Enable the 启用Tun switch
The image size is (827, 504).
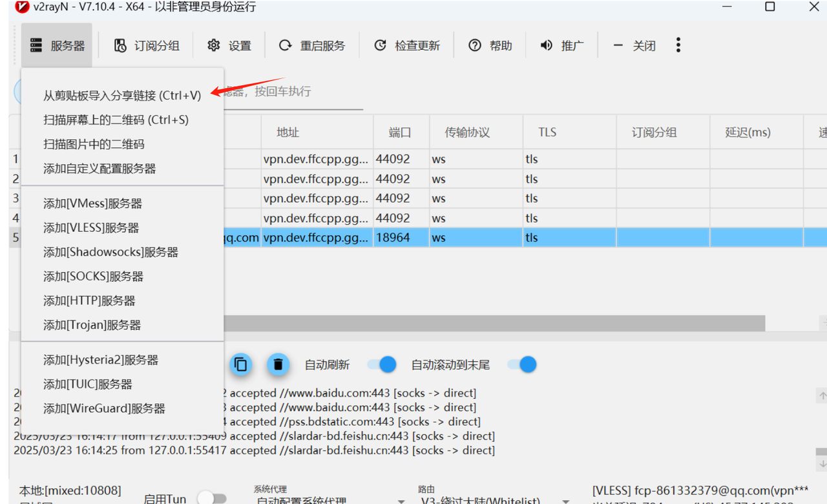212,498
